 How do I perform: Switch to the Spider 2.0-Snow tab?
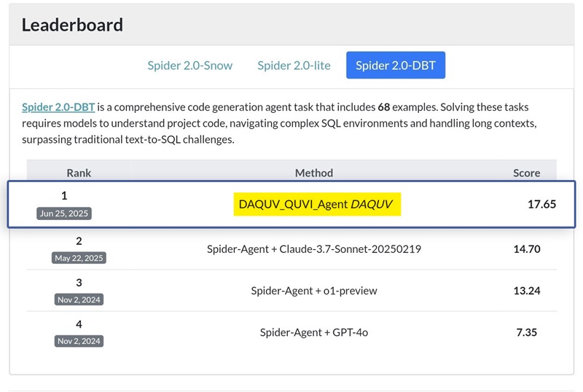[189, 66]
